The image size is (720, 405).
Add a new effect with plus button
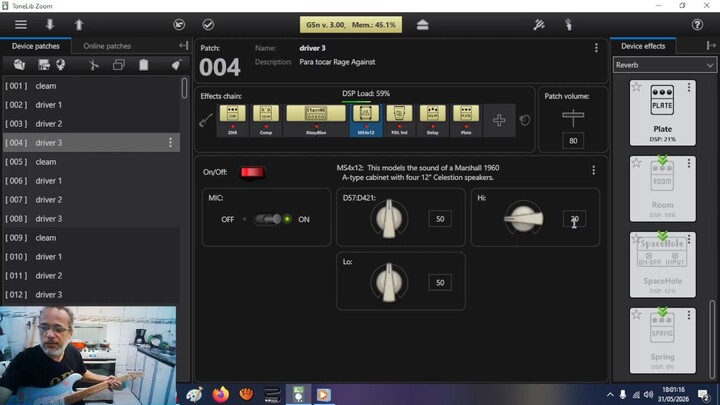499,120
